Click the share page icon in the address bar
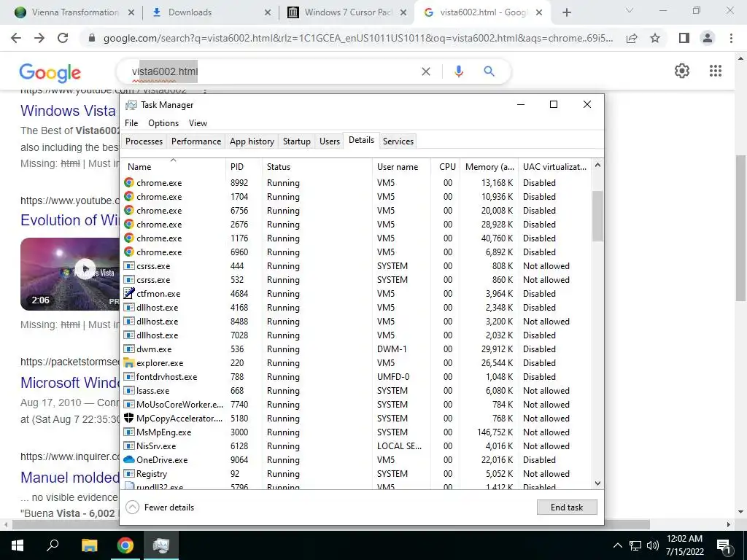 pyautogui.click(x=632, y=38)
